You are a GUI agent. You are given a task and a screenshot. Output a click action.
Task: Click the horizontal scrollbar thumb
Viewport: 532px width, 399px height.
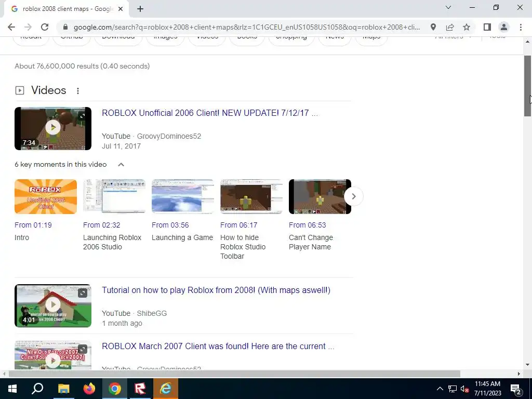click(234, 374)
